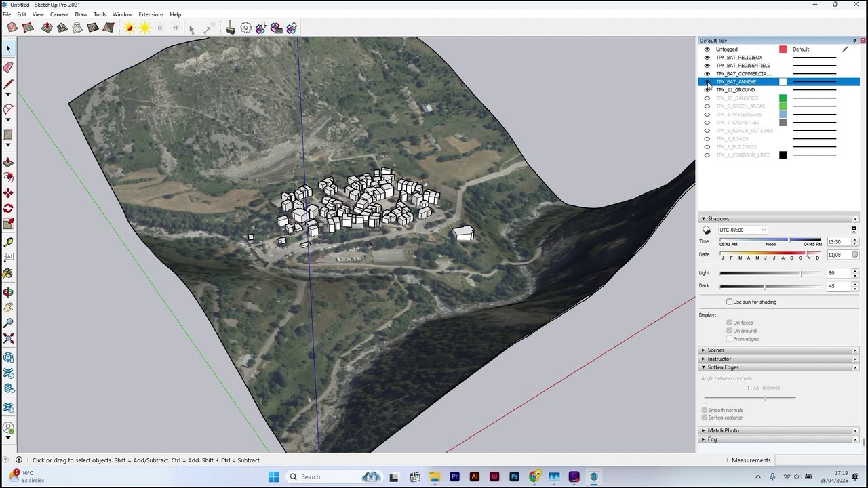Screen dimensions: 868x488
Task: Expand the Scenes panel
Action: point(703,350)
